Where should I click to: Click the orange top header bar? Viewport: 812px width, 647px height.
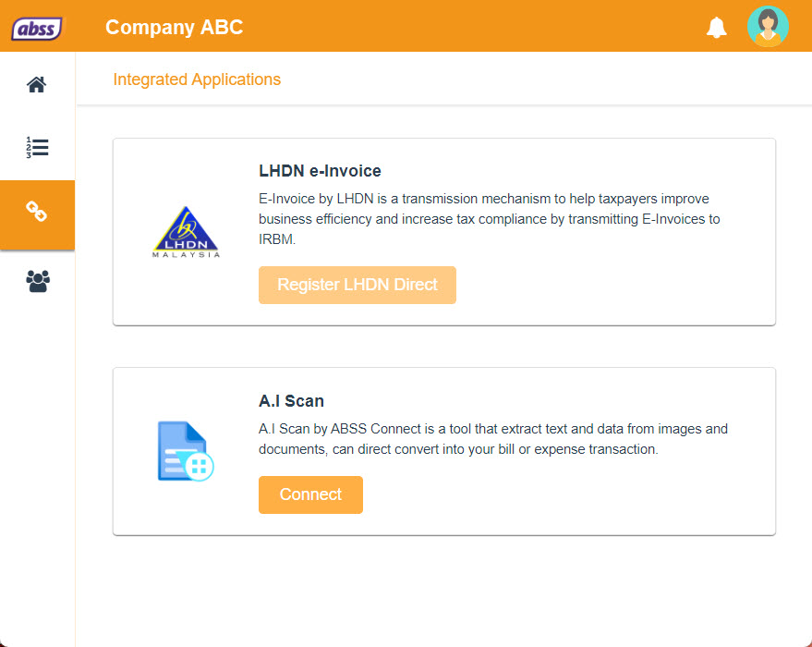pyautogui.click(x=480, y=26)
